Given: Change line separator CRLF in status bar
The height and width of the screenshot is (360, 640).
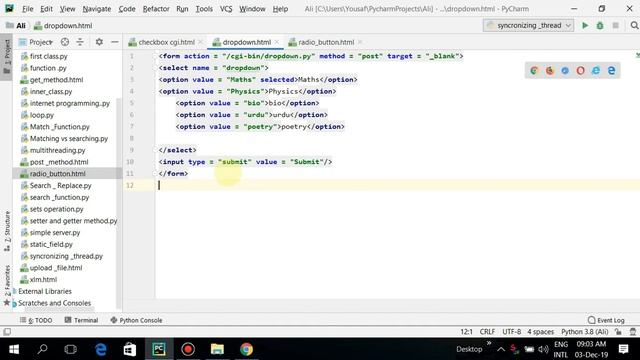Looking at the screenshot, I should (487, 332).
